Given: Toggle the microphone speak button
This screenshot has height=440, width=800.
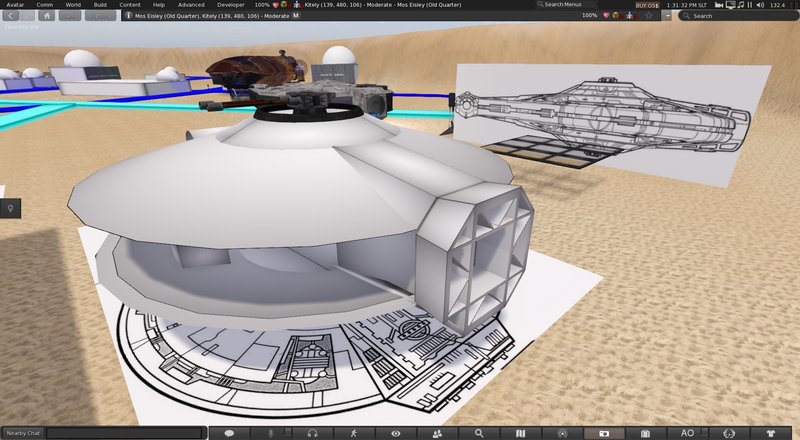Looking at the screenshot, I should point(271,433).
